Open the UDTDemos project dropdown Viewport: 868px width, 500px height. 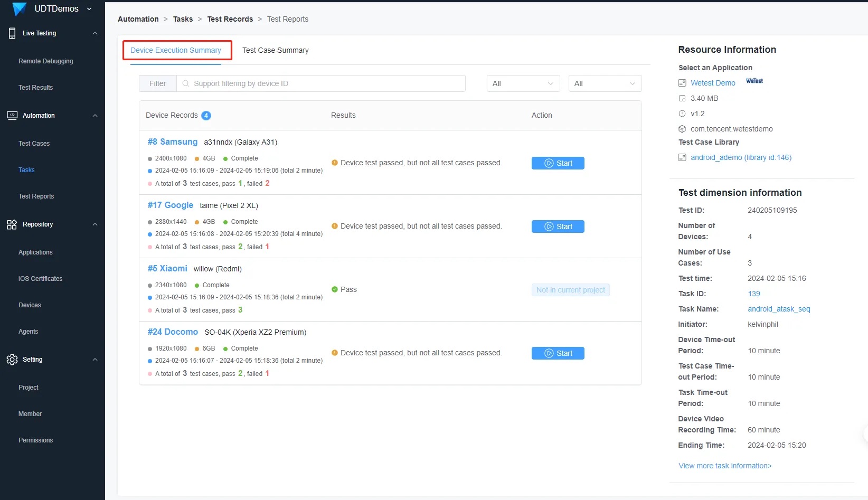click(89, 9)
